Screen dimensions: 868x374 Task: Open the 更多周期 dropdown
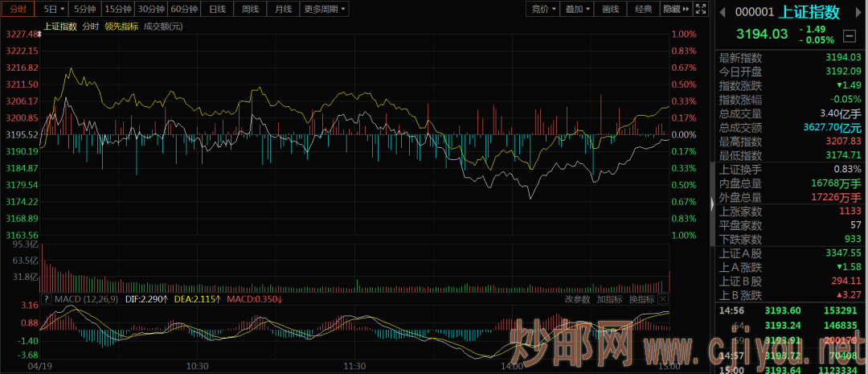(x=325, y=10)
